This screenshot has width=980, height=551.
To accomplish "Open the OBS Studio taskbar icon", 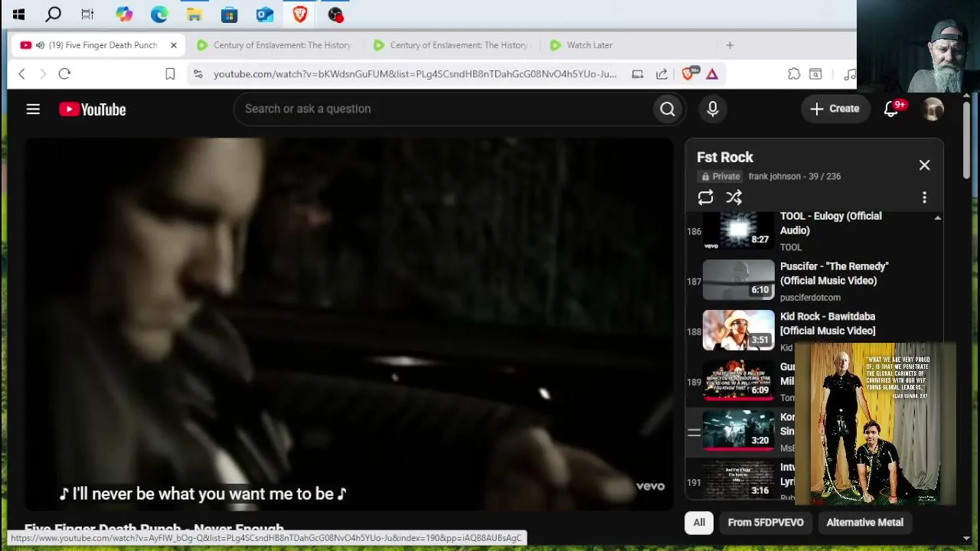I will 335,14.
